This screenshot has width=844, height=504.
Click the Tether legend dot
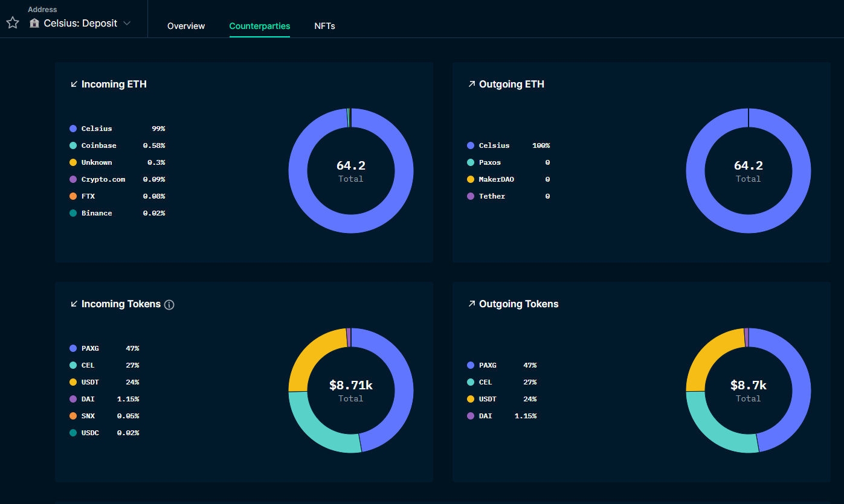(x=471, y=196)
